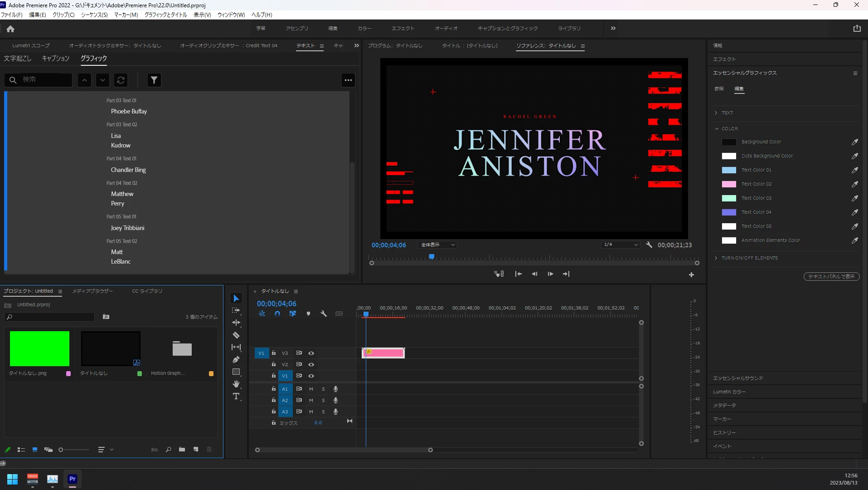Select the Razor tool
Viewport: 868px width, 490px height.
pos(236,335)
